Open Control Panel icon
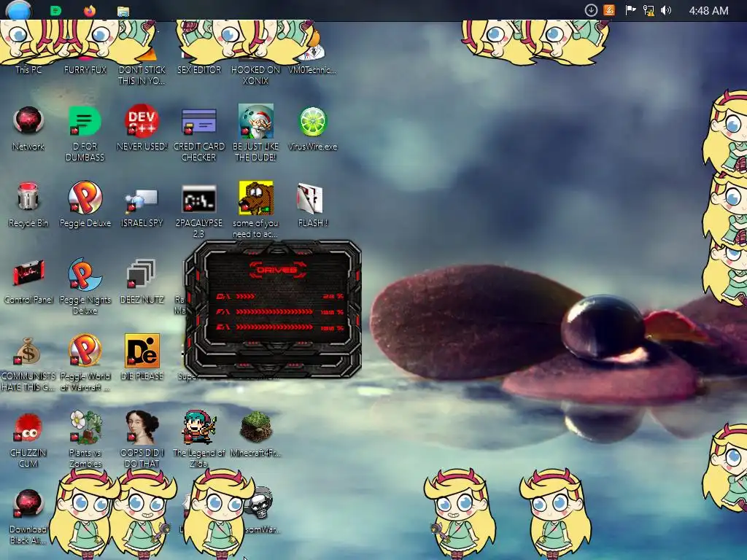Viewport: 747px width, 560px height. pyautogui.click(x=28, y=273)
